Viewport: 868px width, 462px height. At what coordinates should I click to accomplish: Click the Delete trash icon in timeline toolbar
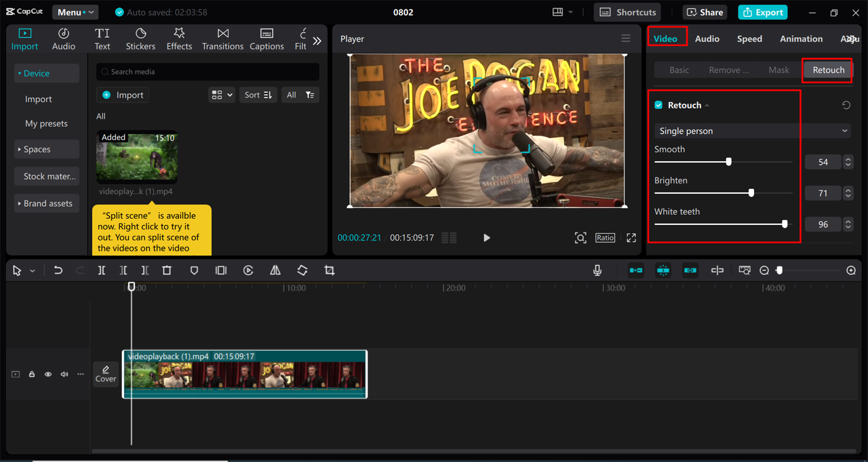click(x=167, y=270)
